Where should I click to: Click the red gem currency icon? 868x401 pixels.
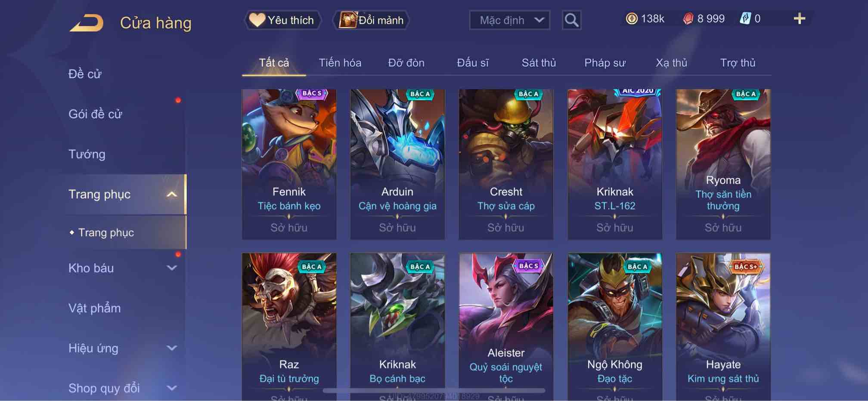688,19
